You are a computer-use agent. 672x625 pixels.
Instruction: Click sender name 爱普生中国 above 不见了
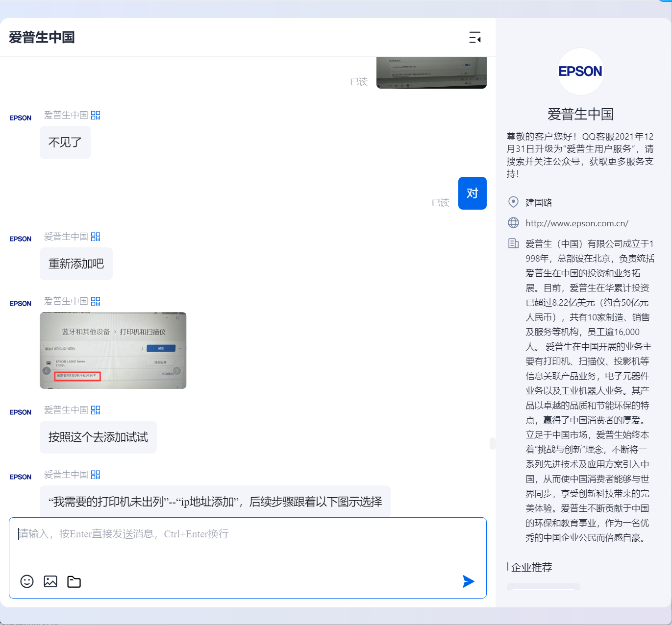point(66,115)
